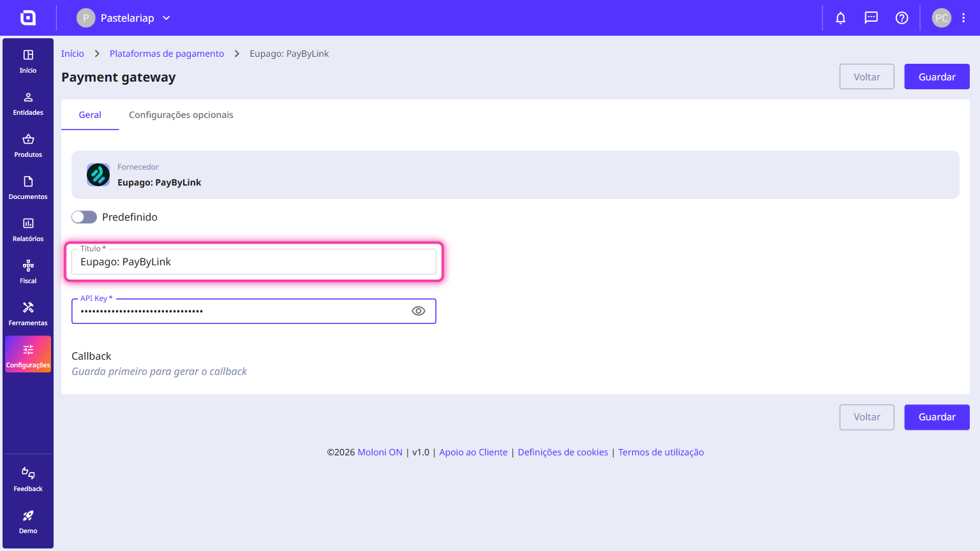
Task: Open Configurações in sidebar
Action: (28, 355)
